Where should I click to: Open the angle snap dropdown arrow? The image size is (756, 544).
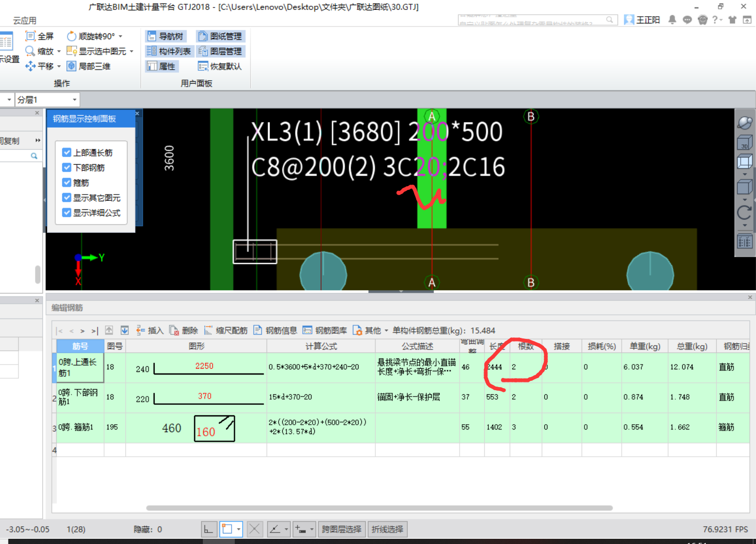287,529
